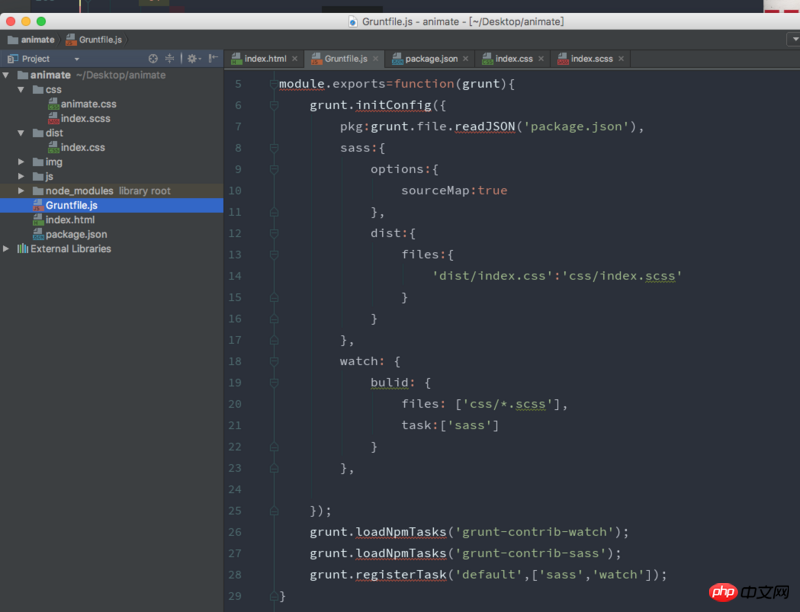This screenshot has height=612, width=800.
Task: Expand the img folder arrow
Action: (x=21, y=162)
